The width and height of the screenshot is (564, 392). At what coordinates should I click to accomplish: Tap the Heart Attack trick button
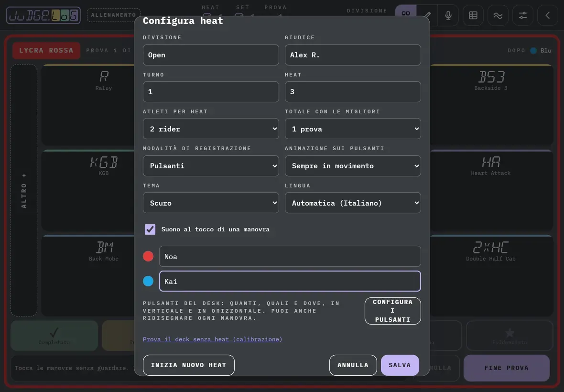(491, 190)
